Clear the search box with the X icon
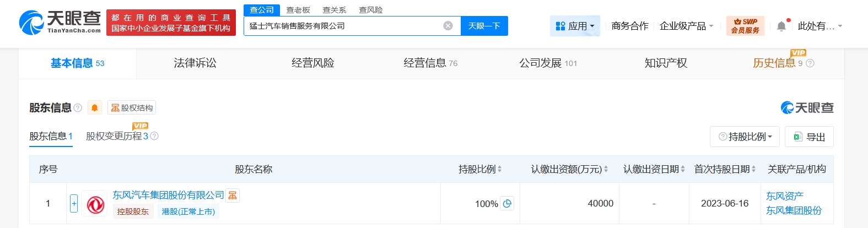868x228 pixels. click(448, 26)
